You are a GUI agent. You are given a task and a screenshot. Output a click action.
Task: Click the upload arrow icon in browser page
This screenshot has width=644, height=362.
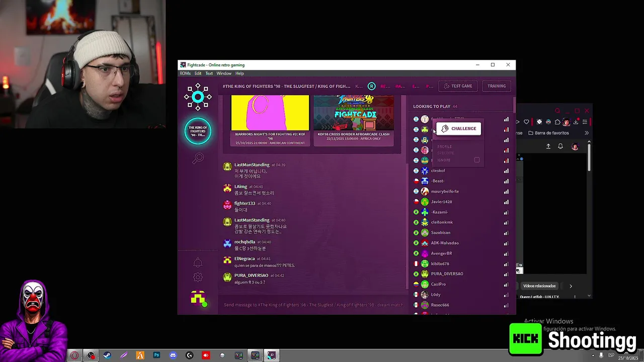(x=548, y=146)
